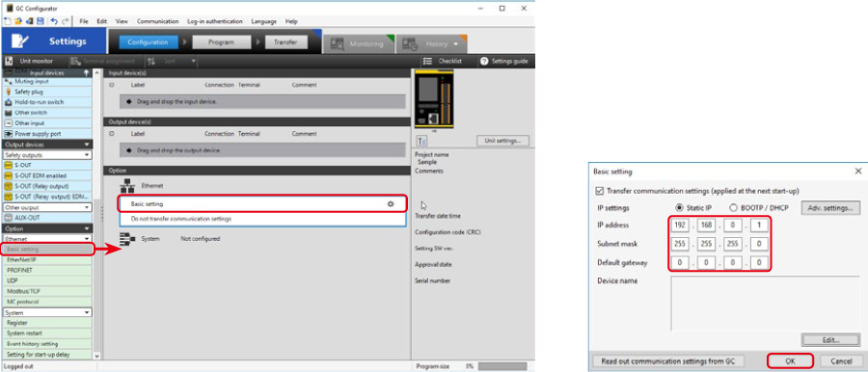Click the Muting input device icon

click(x=9, y=81)
